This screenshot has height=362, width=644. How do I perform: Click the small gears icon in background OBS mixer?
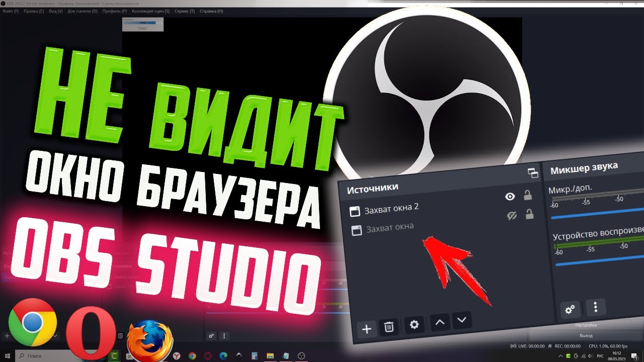[212, 336]
